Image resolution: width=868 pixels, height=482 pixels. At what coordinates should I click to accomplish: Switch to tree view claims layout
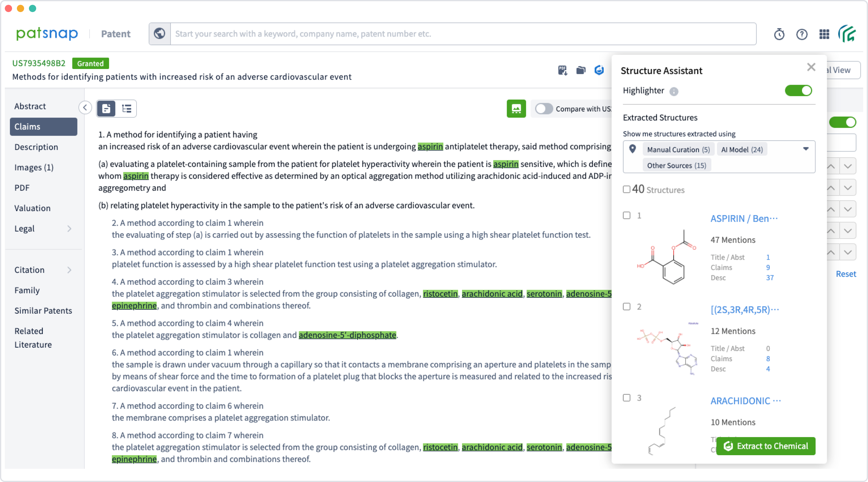[127, 108]
